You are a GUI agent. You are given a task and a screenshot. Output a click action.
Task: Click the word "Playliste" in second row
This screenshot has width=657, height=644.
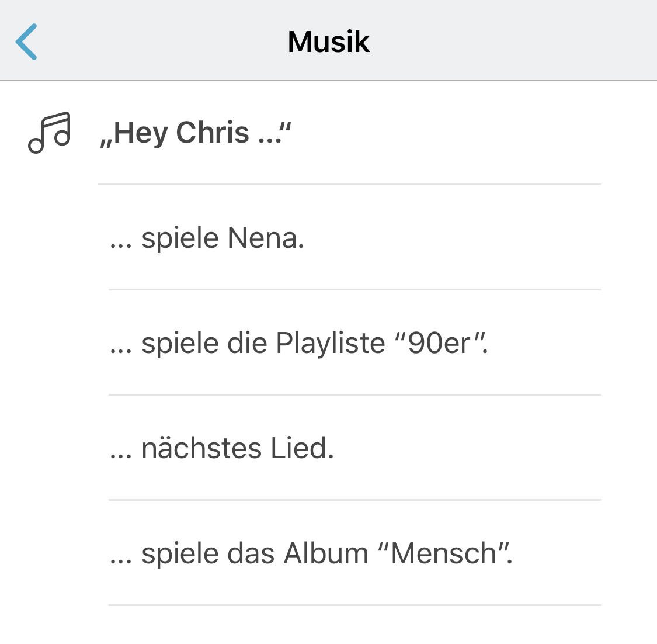tap(330, 344)
